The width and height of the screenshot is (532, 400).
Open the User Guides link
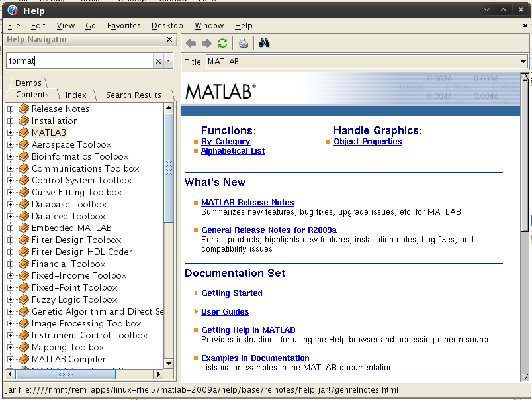tap(225, 312)
